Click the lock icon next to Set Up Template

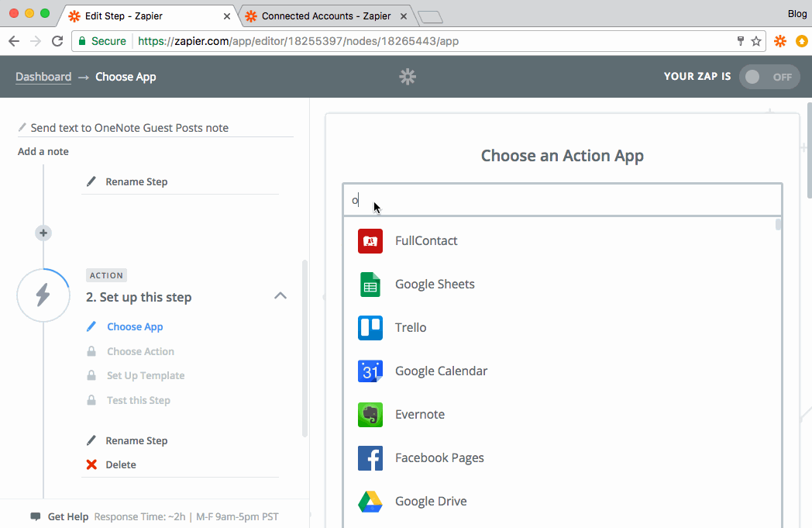tap(91, 375)
